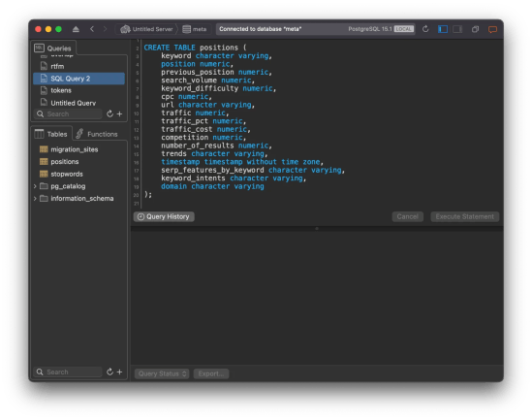Open the new window icon
Screen dimensions: 532x420
click(475, 29)
